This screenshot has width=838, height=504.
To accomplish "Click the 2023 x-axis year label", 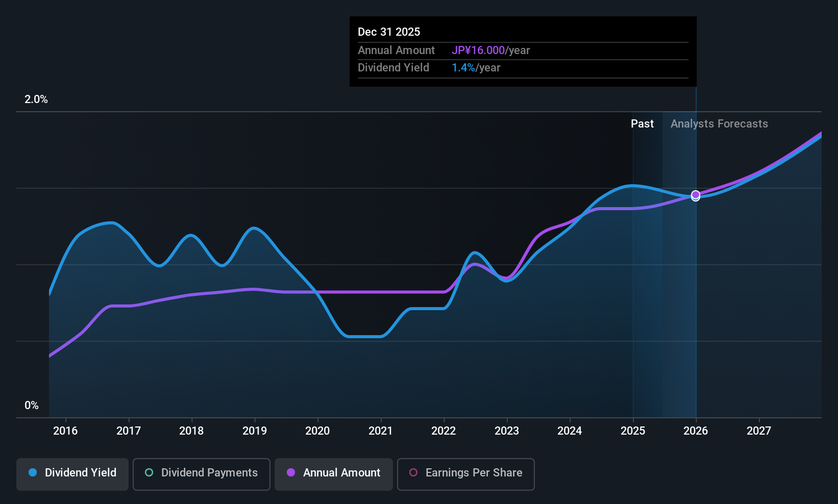I will (x=507, y=431).
